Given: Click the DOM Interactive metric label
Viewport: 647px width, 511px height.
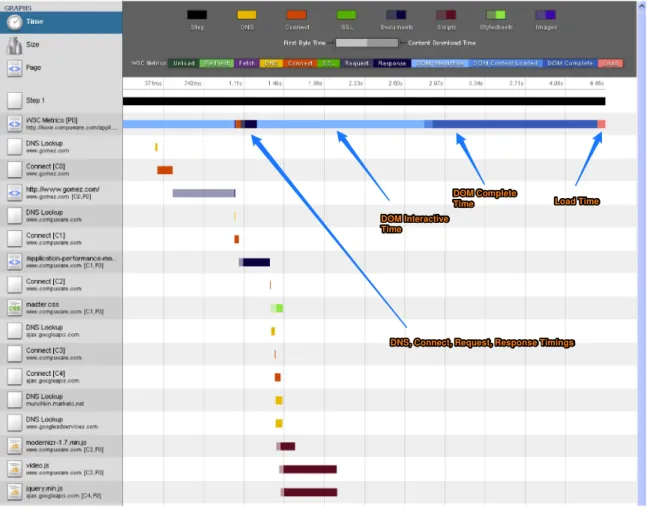Looking at the screenshot, I should pos(440,64).
